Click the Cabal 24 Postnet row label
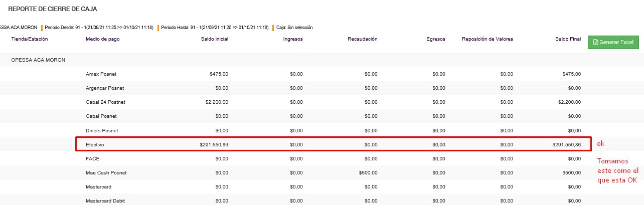This screenshot has height=205, width=644. (105, 102)
